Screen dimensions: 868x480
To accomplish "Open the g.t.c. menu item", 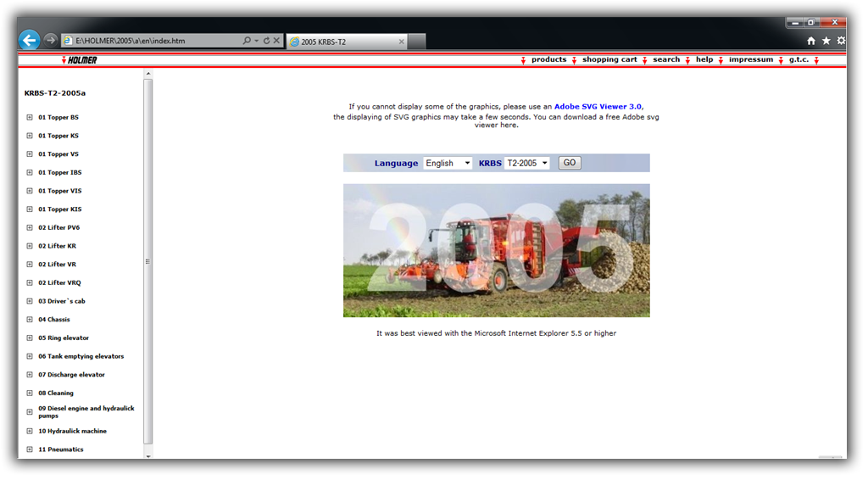I will coord(798,59).
